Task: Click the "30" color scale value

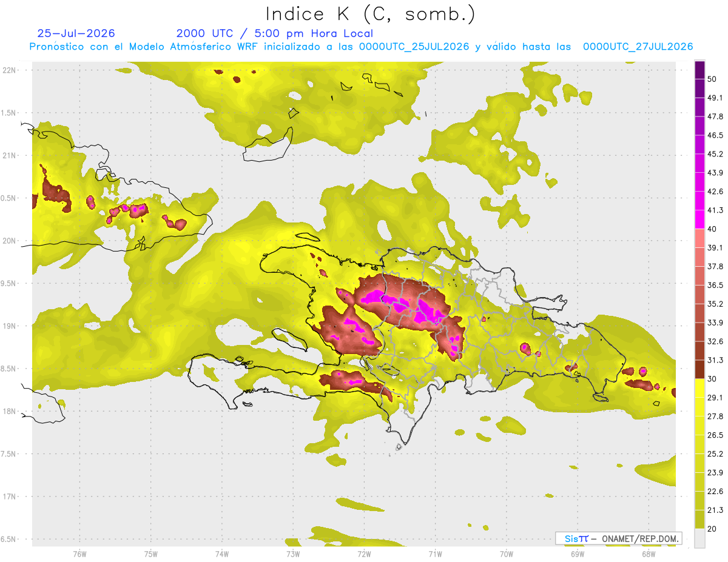Action: coord(712,379)
